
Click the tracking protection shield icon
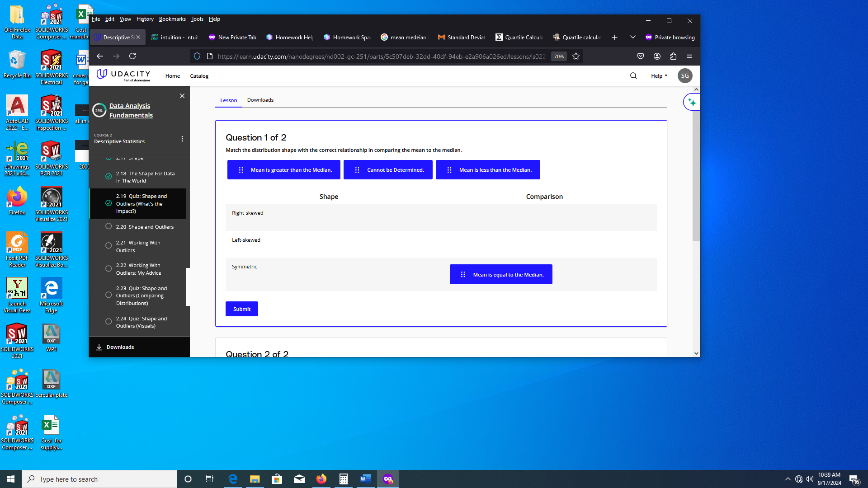tap(197, 56)
